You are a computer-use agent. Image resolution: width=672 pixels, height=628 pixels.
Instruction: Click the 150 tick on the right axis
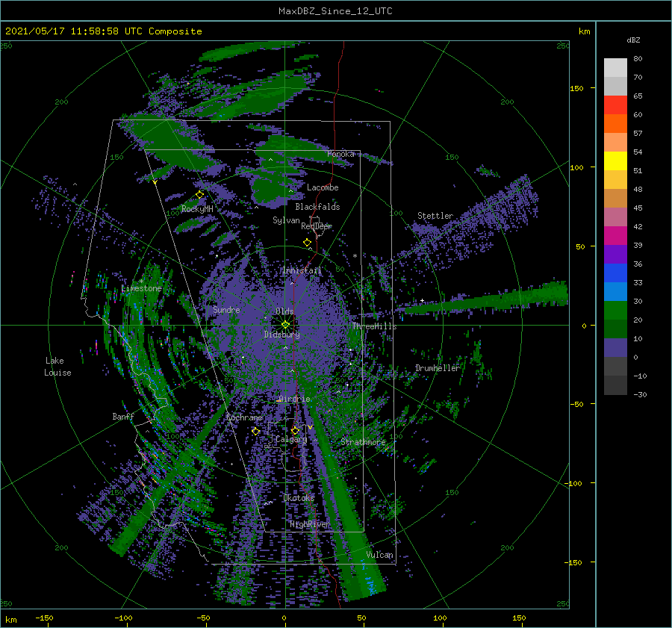coord(576,88)
